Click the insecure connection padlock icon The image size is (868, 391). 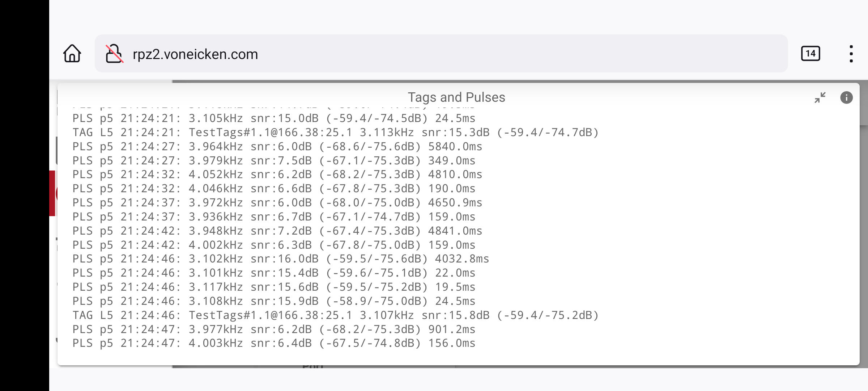(x=114, y=54)
